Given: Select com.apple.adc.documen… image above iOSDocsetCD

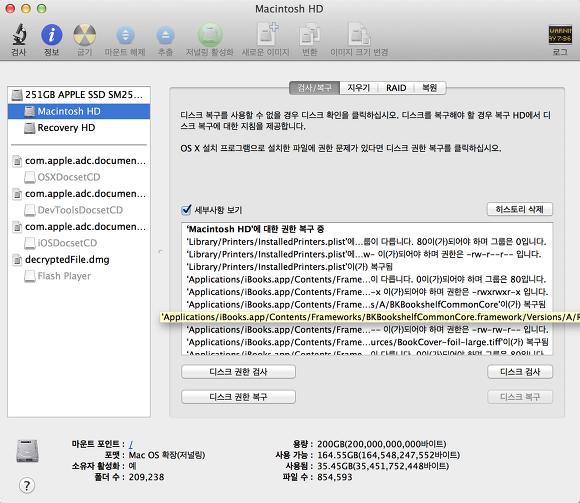Looking at the screenshot, I should pos(79,227).
